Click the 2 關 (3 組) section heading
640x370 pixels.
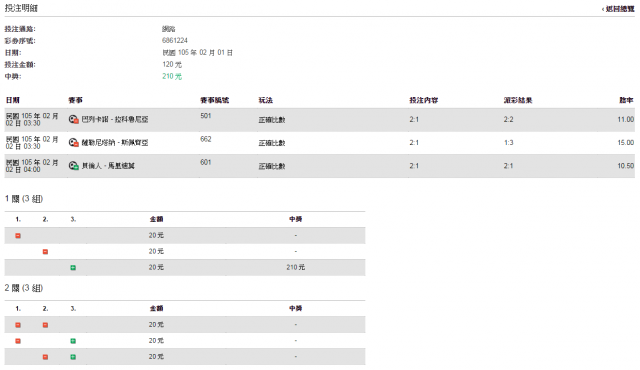point(24,288)
